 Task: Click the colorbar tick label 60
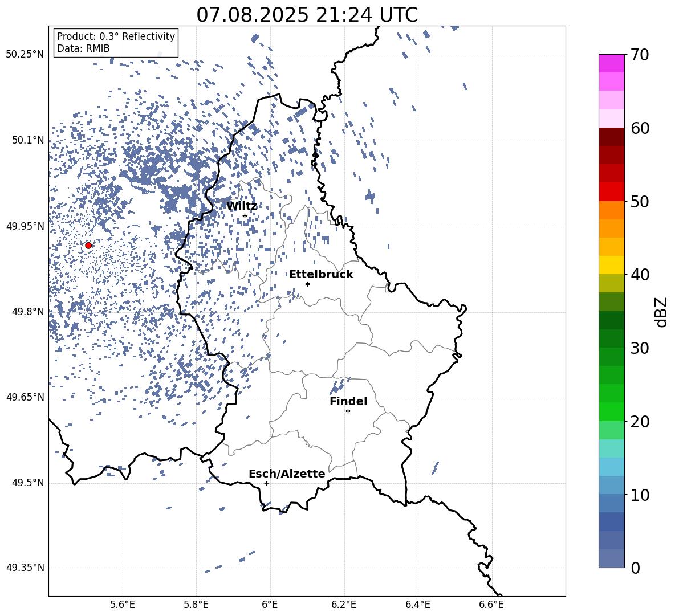click(x=640, y=128)
